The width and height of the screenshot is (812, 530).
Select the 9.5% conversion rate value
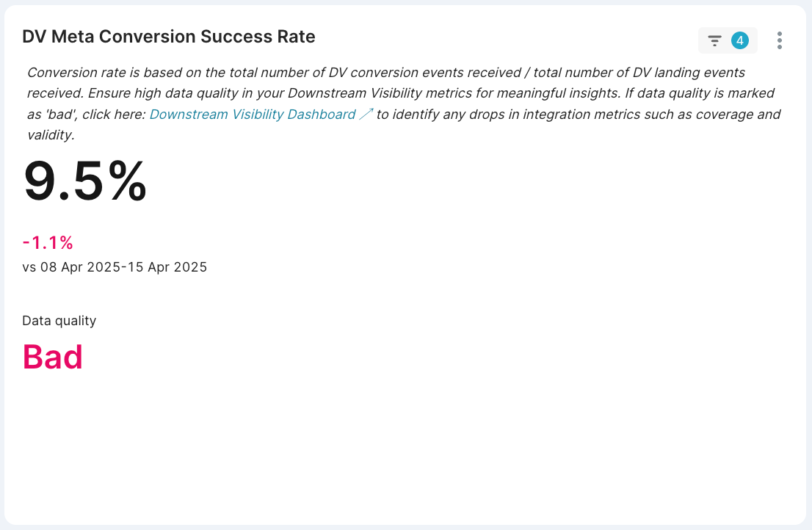(85, 181)
